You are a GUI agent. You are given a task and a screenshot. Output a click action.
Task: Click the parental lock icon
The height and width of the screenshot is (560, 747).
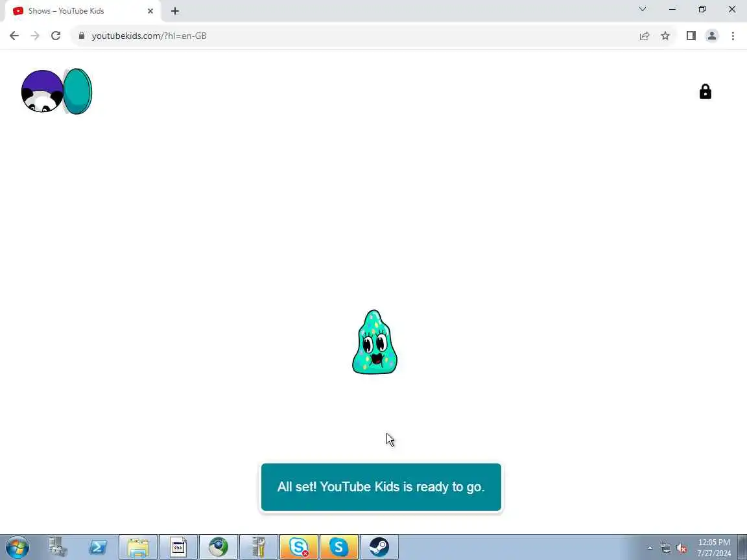point(705,91)
